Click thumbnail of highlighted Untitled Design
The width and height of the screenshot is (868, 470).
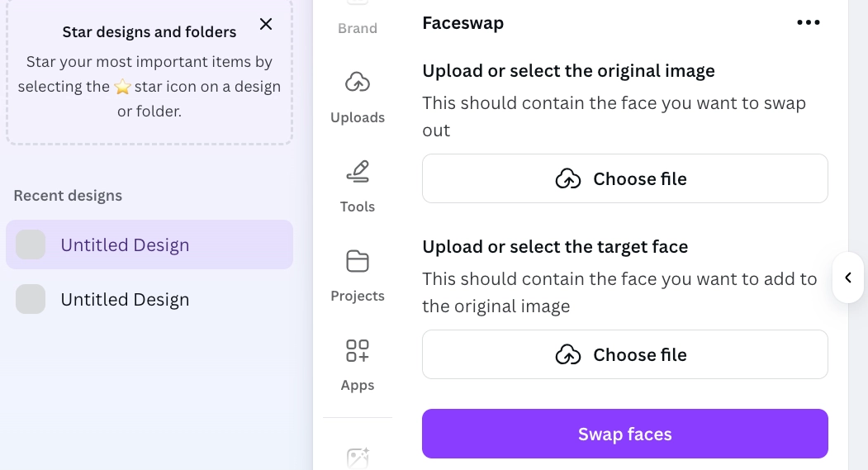(31, 245)
